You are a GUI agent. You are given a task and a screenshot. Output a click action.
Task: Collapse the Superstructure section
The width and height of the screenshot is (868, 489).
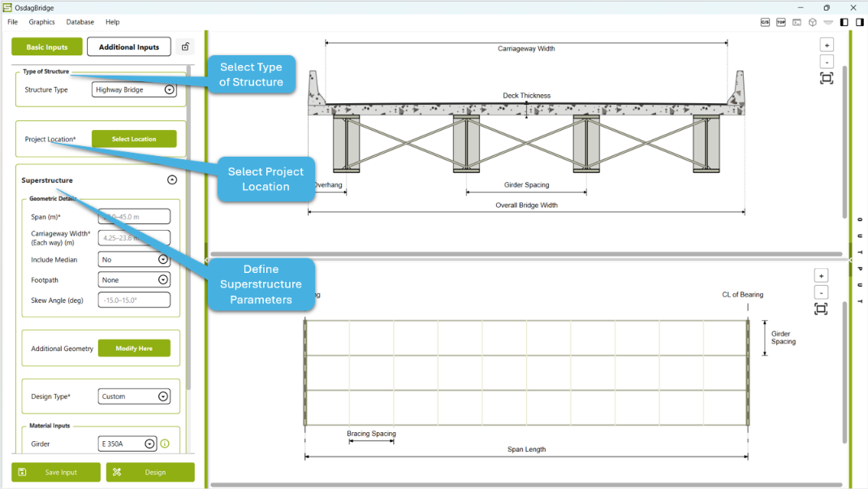pos(172,180)
